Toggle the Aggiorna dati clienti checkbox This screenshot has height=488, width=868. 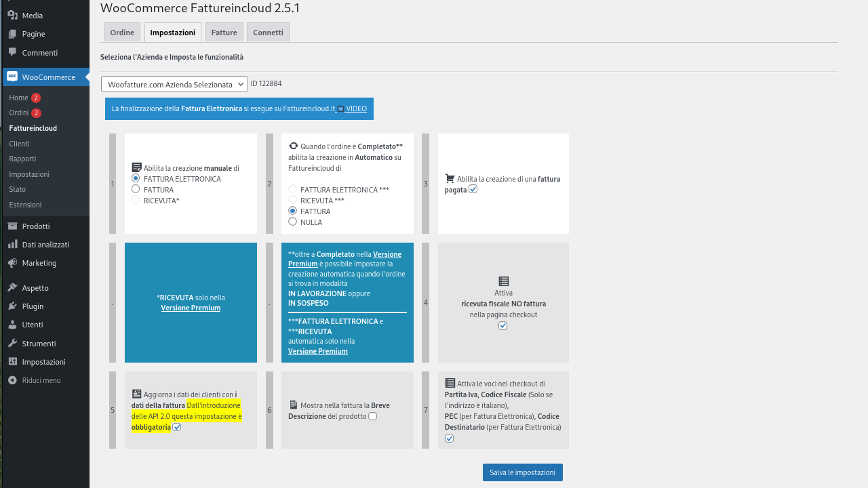click(177, 427)
